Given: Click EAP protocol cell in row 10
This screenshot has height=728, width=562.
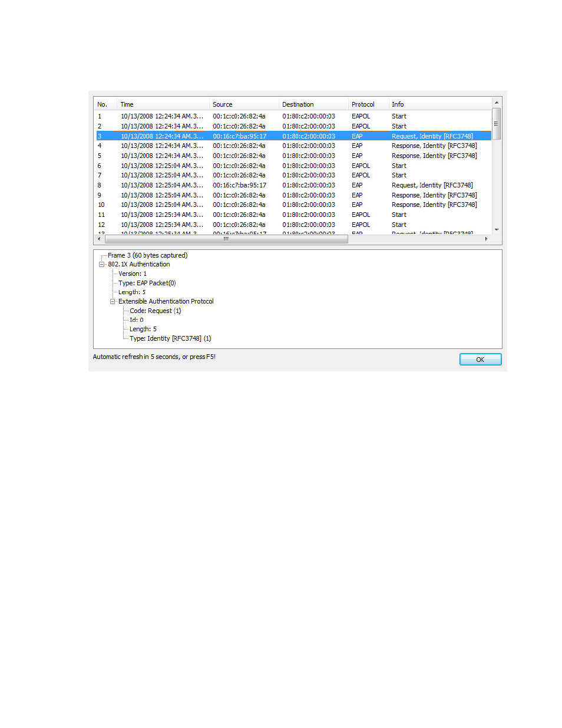Looking at the screenshot, I should pos(357,205).
